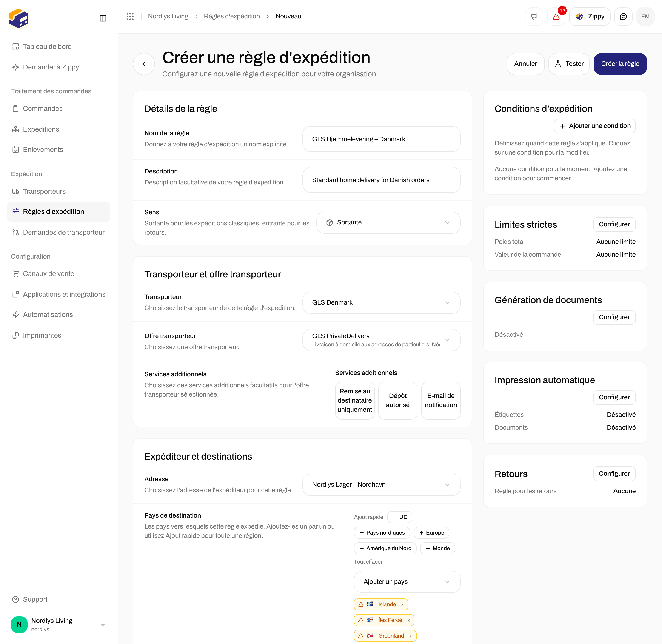Click the megaphone announcements icon
This screenshot has width=662, height=644.
pos(534,17)
